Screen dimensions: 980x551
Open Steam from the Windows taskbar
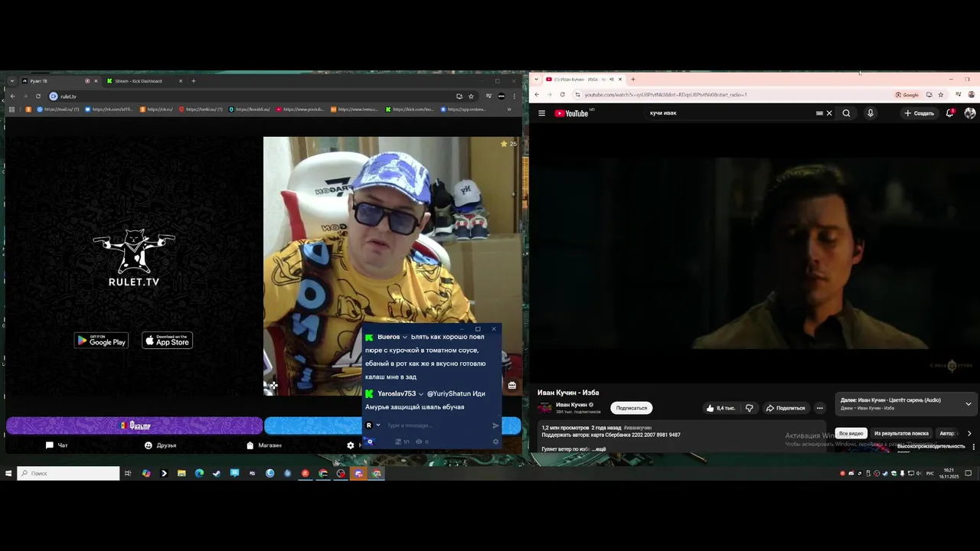(x=217, y=474)
